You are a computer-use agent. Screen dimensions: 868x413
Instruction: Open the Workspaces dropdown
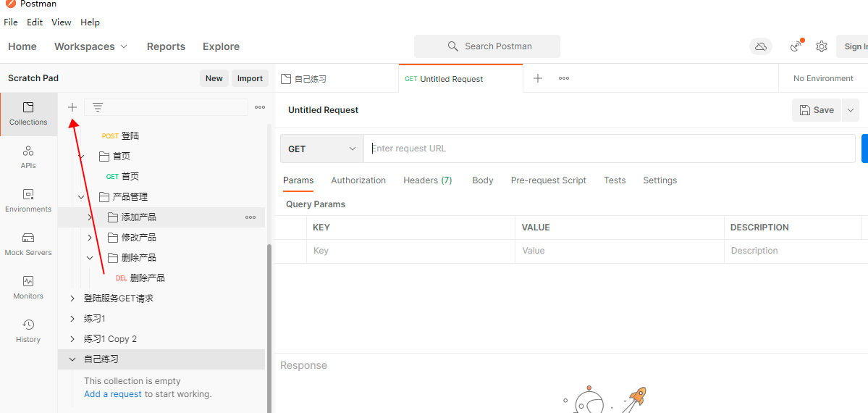(90, 46)
